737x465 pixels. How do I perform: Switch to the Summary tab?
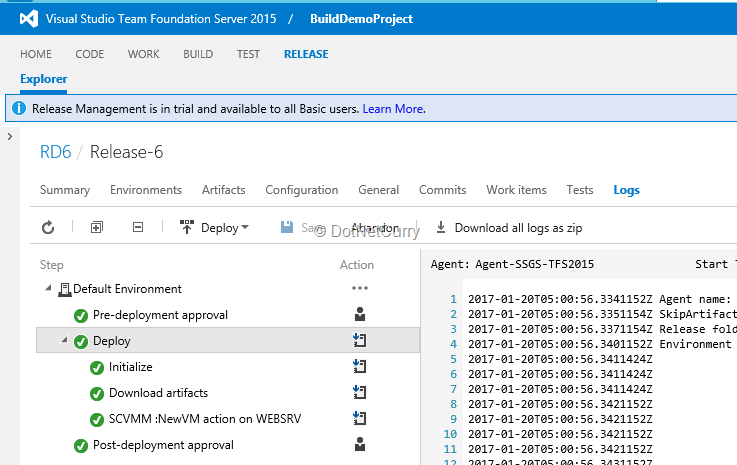tap(65, 190)
